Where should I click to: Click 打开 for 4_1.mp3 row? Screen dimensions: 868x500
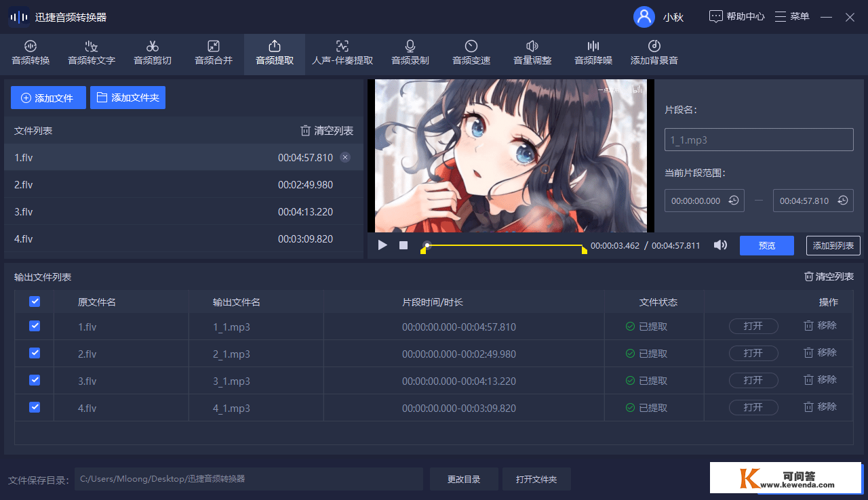pos(753,407)
